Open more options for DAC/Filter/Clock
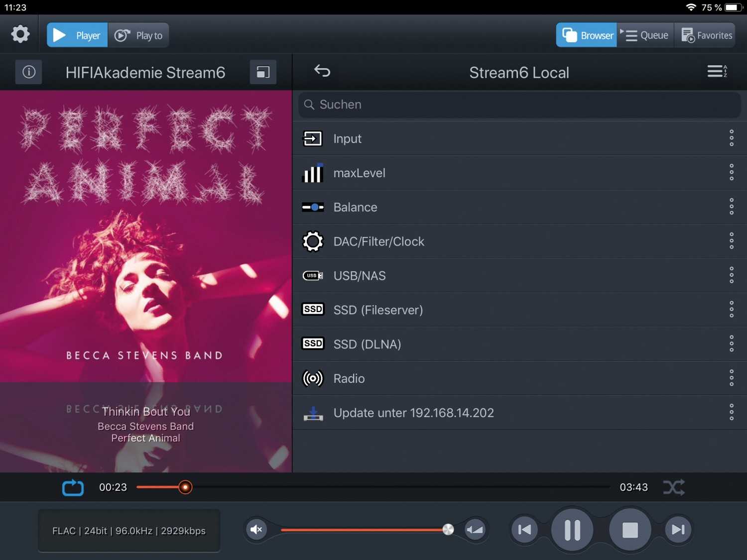 pyautogui.click(x=732, y=241)
